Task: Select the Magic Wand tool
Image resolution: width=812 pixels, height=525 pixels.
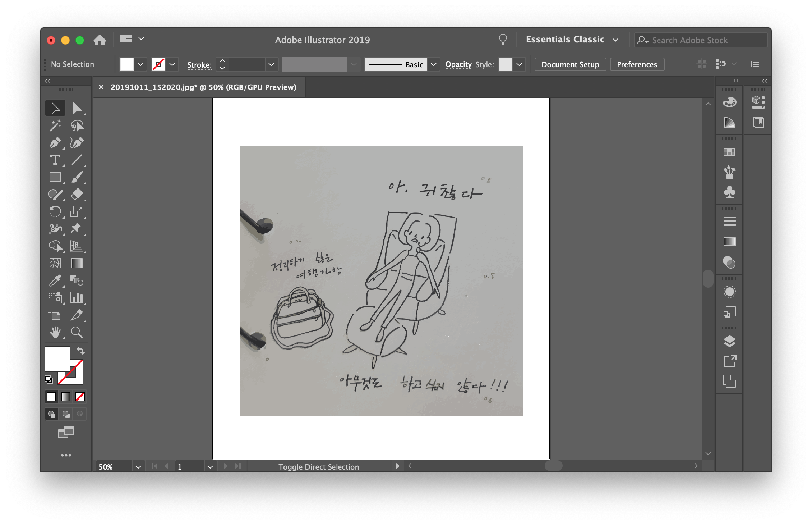Action: tap(55, 125)
